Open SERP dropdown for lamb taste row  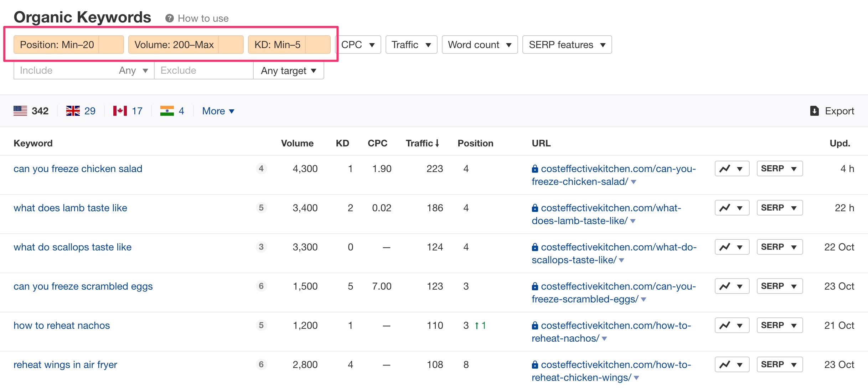point(780,208)
